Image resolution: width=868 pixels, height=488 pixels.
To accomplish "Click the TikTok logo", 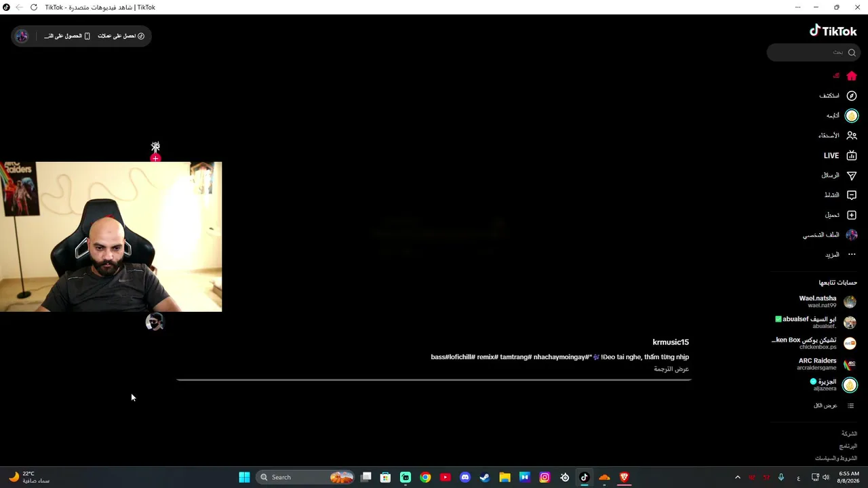I will tap(833, 31).
